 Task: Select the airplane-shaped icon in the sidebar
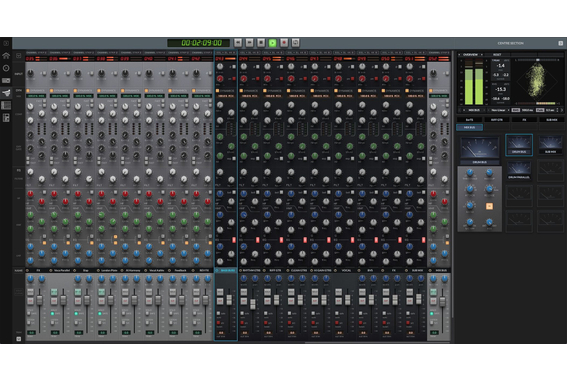coord(6,93)
